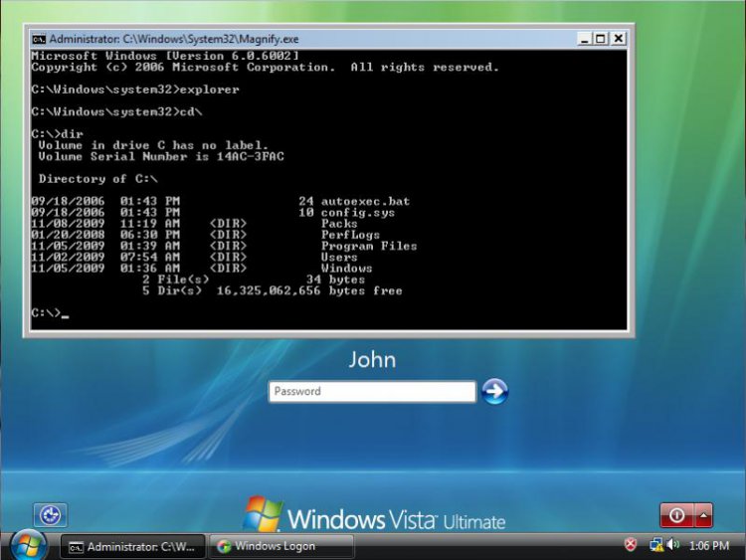This screenshot has width=746, height=560.
Task: Click the Program Files directory entry
Action: (x=369, y=246)
